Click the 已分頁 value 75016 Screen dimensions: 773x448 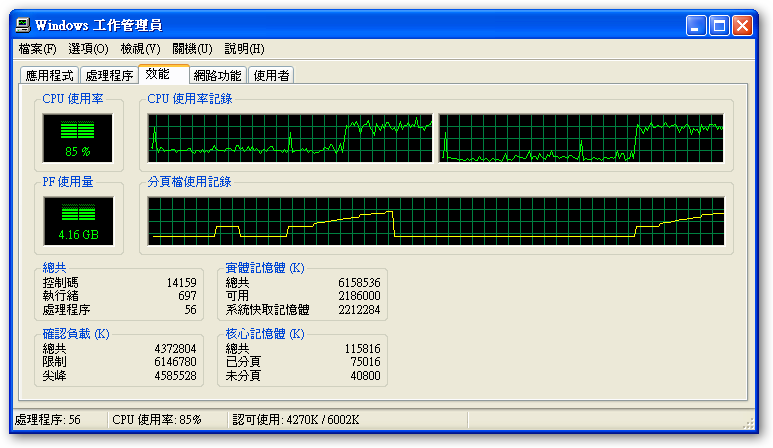click(x=365, y=362)
